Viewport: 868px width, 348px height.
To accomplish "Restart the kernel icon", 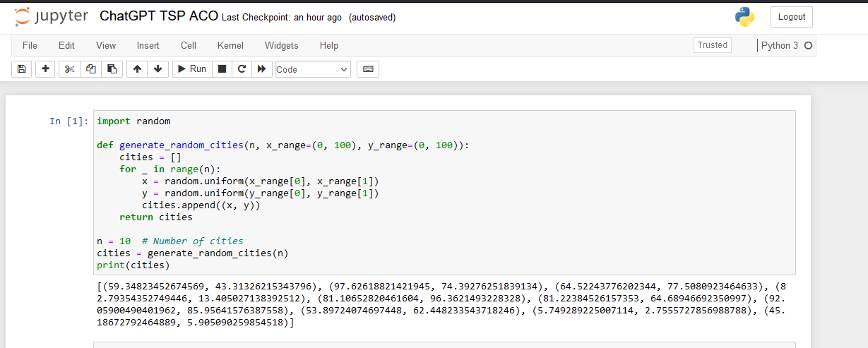I will pyautogui.click(x=242, y=69).
